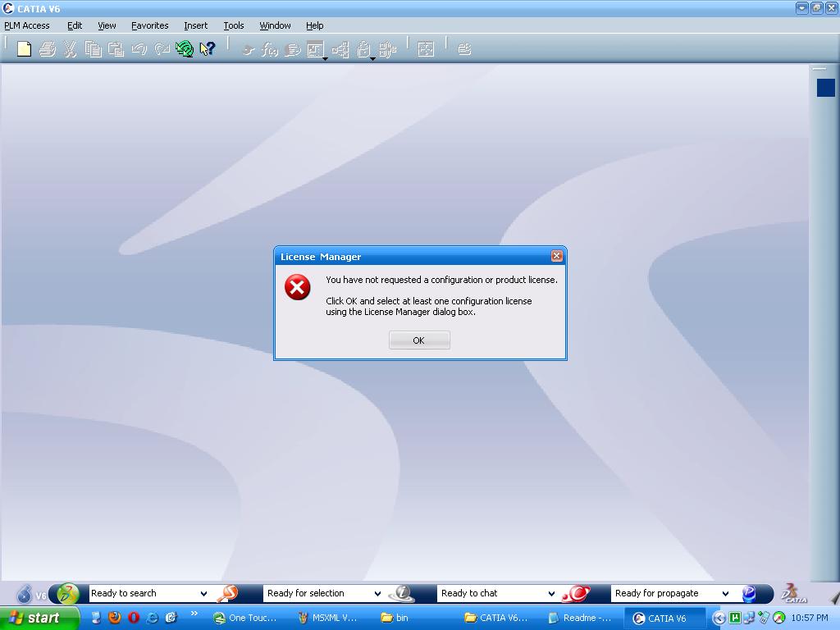Click OK in License Manager dialog
Screen dimensions: 840x630
419,340
